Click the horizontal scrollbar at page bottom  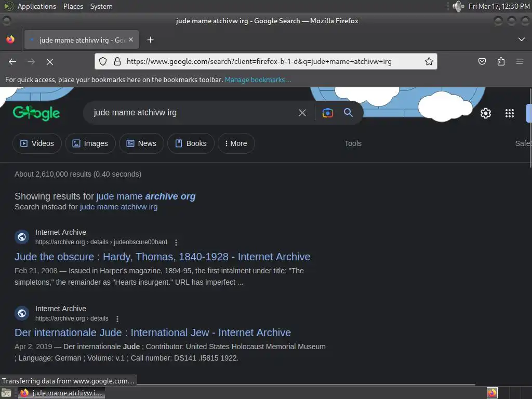pyautogui.click(x=305, y=384)
